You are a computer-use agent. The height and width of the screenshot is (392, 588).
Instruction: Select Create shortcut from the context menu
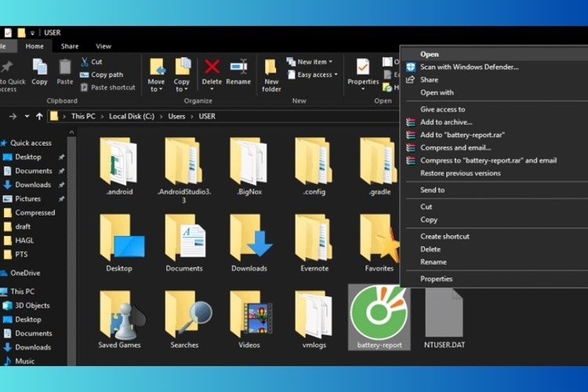pos(445,236)
